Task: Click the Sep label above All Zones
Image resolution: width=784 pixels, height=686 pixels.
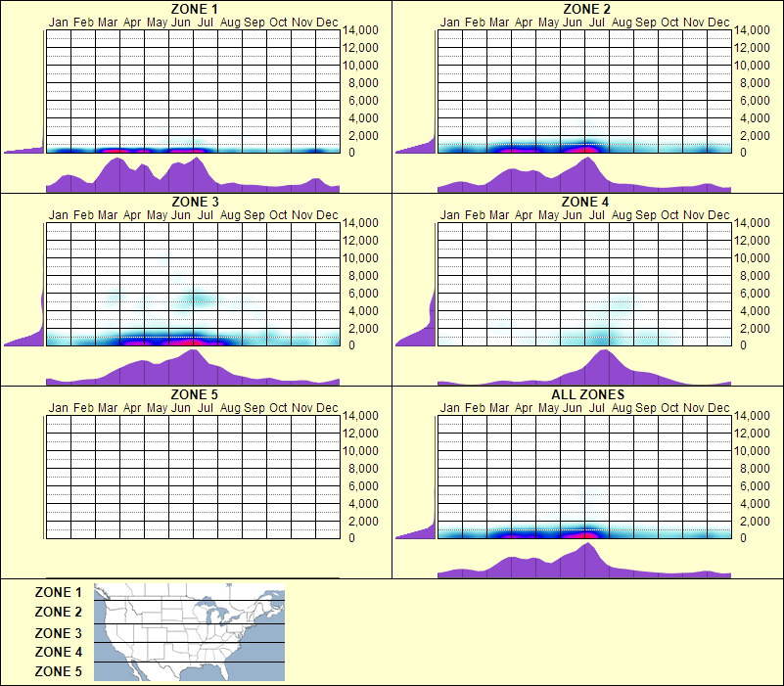Action: [645, 408]
